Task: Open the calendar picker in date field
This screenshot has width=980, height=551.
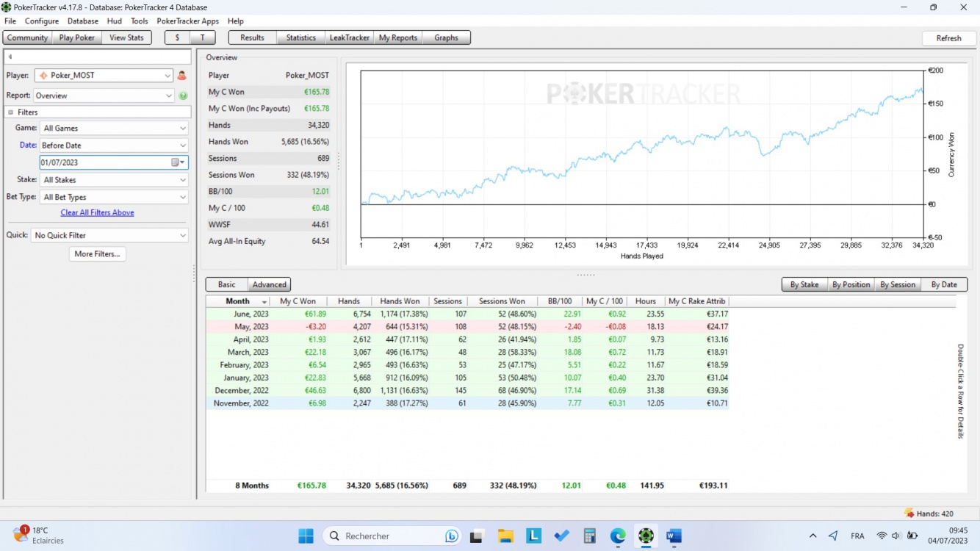Action: [179, 162]
